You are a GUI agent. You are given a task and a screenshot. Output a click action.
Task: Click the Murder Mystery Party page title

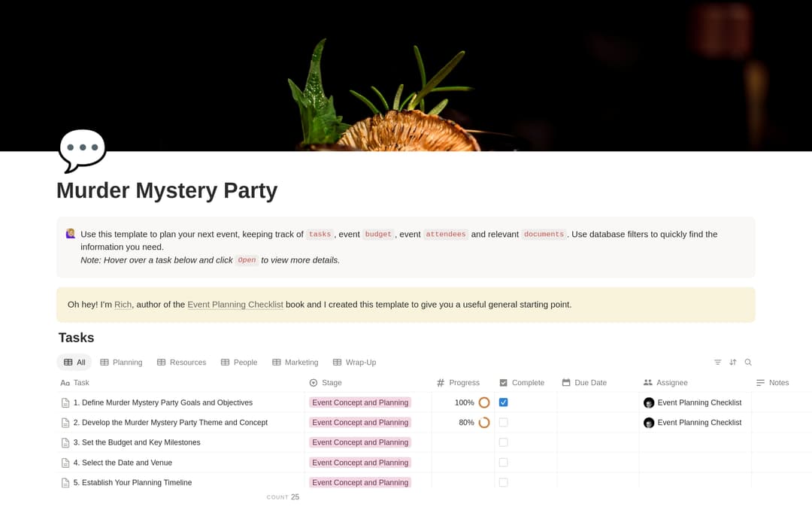point(167,190)
